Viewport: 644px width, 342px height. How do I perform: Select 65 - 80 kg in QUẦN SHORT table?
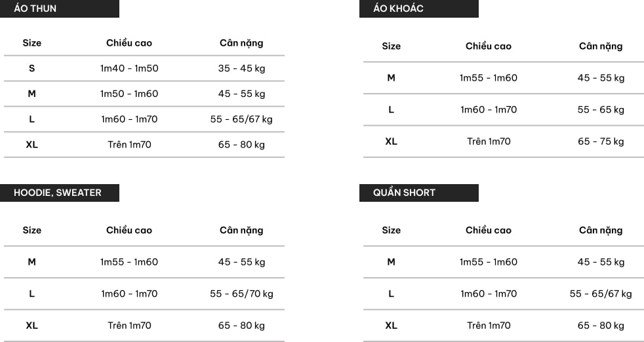(601, 326)
